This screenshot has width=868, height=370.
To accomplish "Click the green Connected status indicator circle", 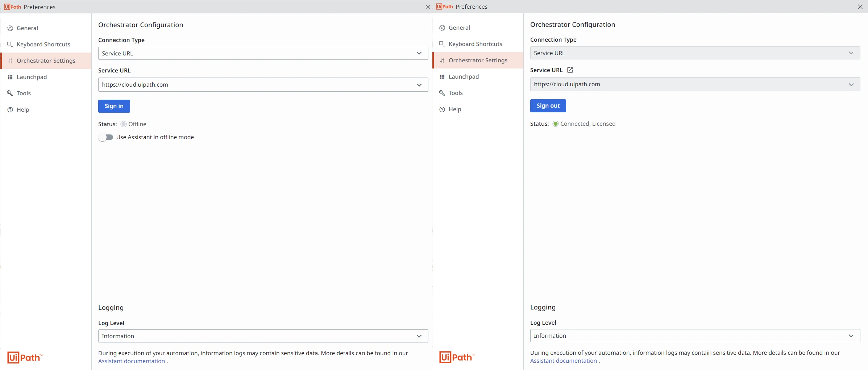I will pyautogui.click(x=556, y=124).
